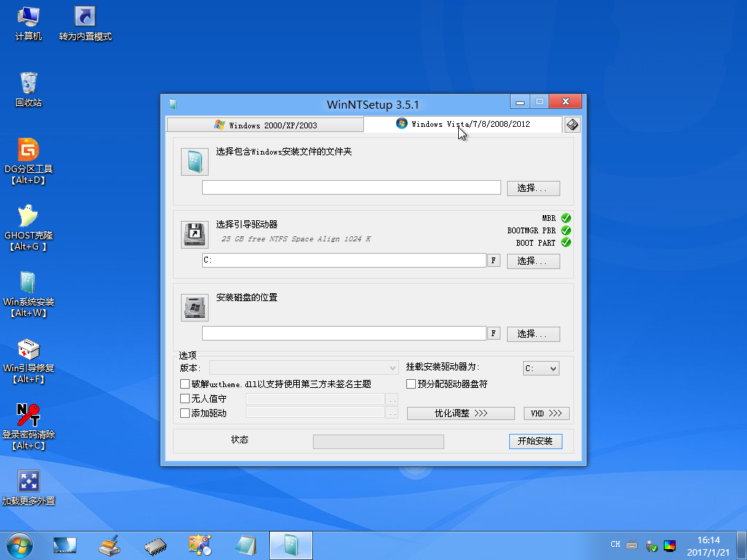Click the 状态 progress bar
This screenshot has width=747, height=560.
[x=379, y=441]
